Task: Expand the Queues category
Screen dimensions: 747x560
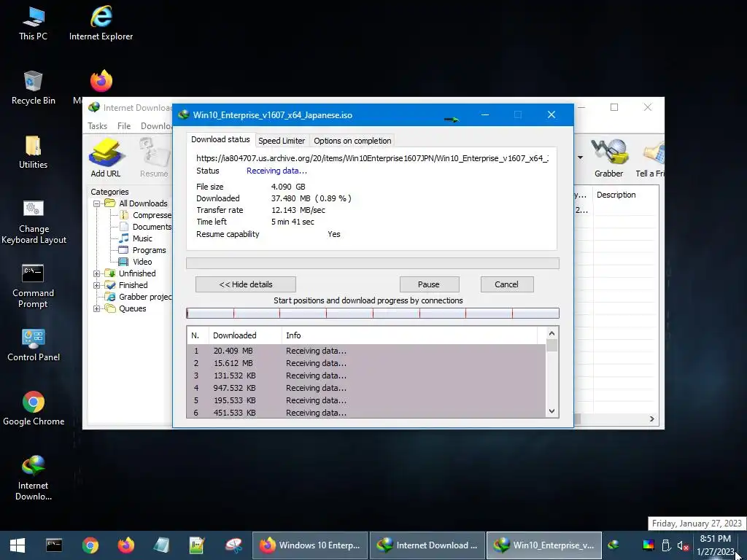Action: 96,309
